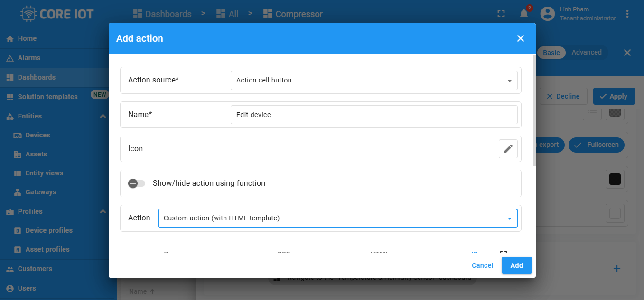The image size is (644, 300).
Task: Close the Add action dialog
Action: pyautogui.click(x=521, y=38)
